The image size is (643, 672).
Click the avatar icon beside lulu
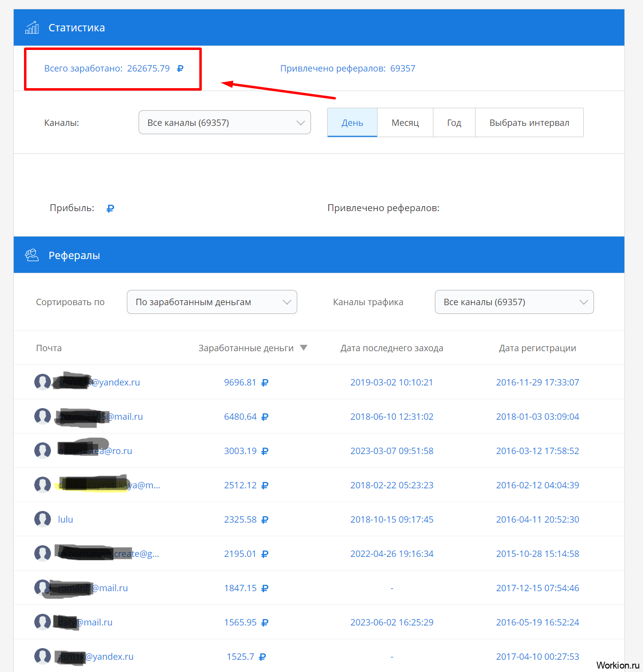tap(43, 519)
